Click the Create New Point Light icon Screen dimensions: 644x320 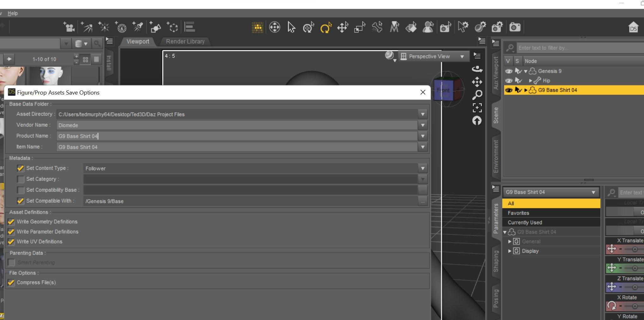coord(104,27)
